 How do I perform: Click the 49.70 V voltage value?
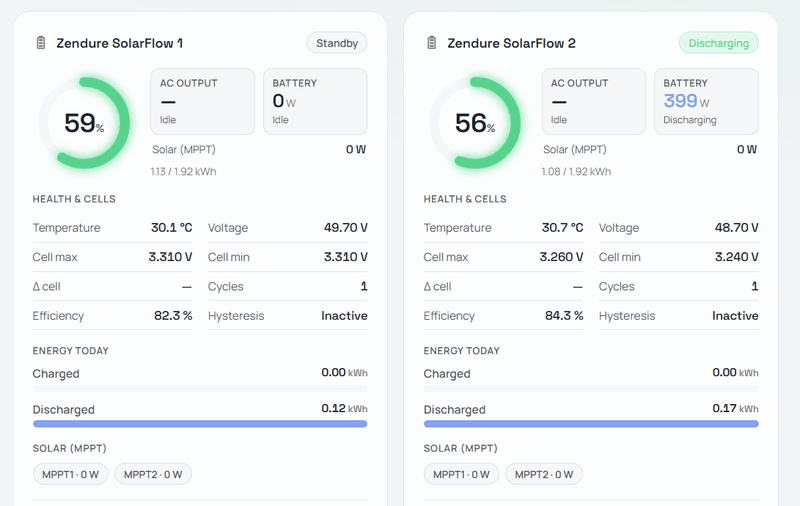tap(345, 227)
